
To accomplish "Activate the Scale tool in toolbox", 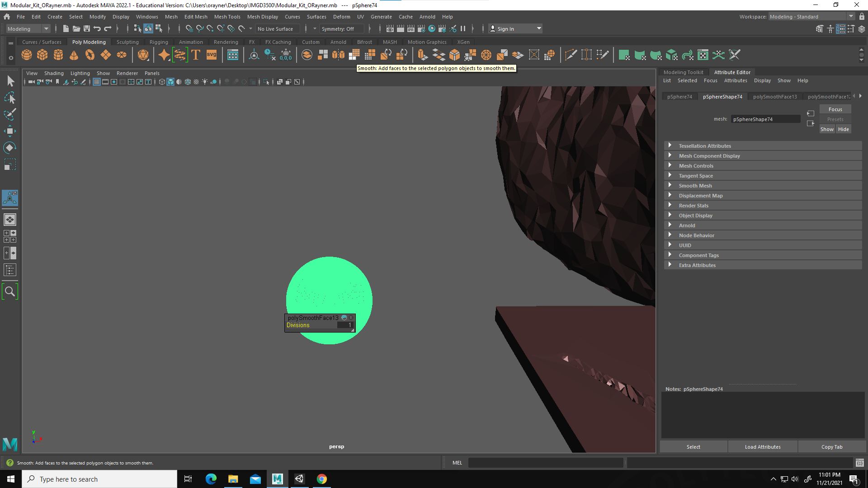I will click(x=10, y=164).
